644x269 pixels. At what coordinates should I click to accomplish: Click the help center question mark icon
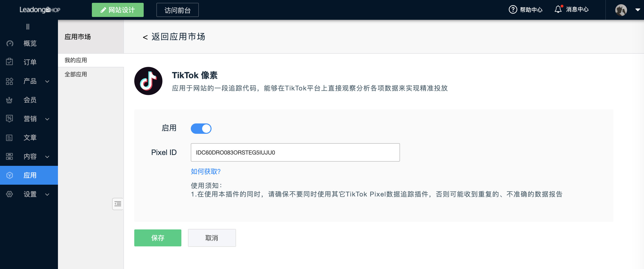click(513, 10)
